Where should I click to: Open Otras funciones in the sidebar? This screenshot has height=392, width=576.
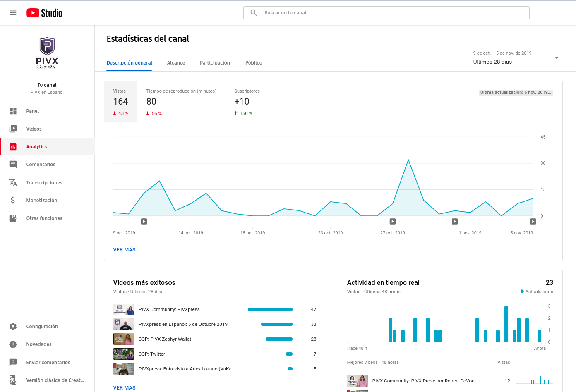[x=47, y=218]
